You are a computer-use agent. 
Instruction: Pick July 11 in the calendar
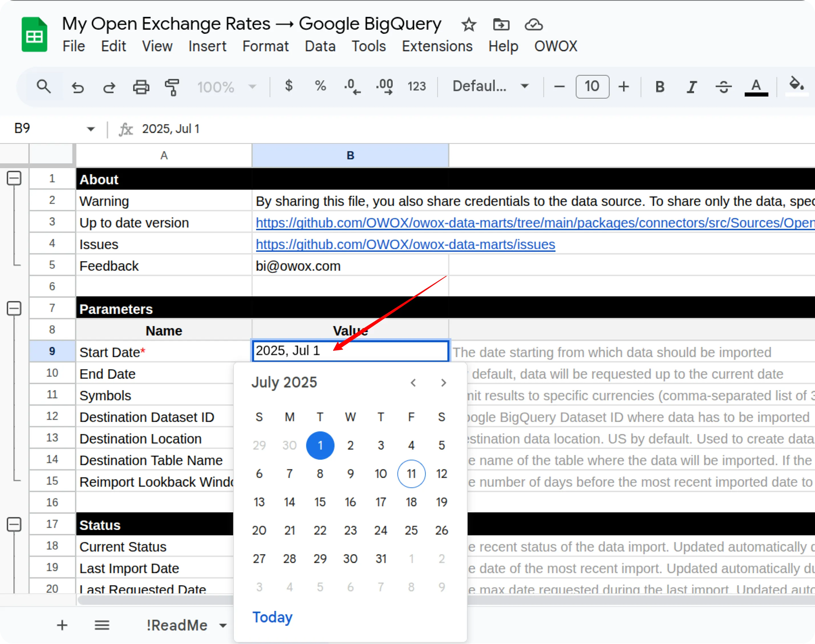point(411,474)
